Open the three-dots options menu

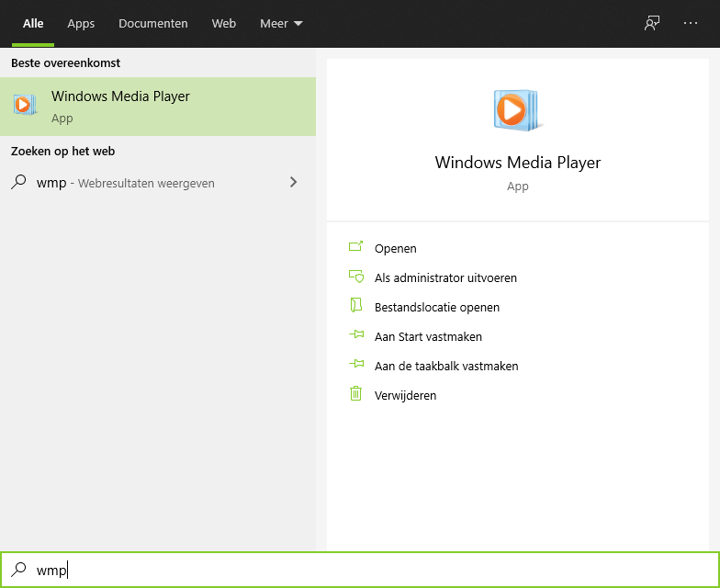click(x=691, y=23)
